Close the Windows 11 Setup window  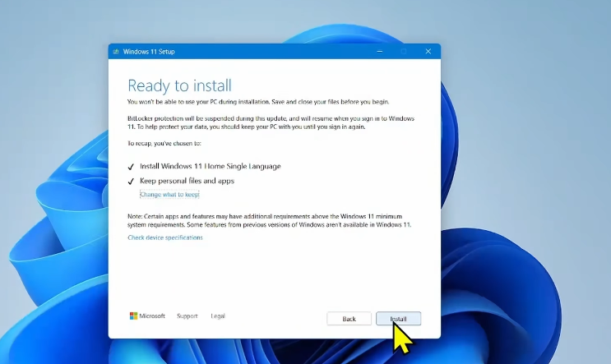(428, 52)
